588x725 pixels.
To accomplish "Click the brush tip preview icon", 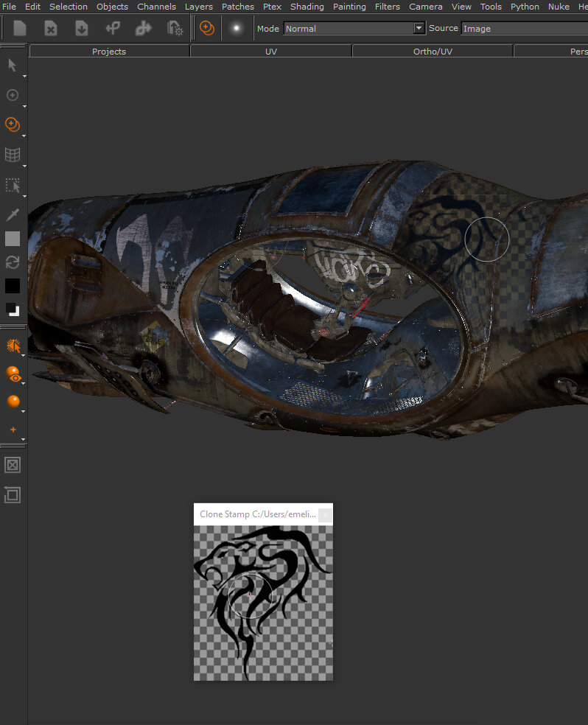I will [236, 29].
